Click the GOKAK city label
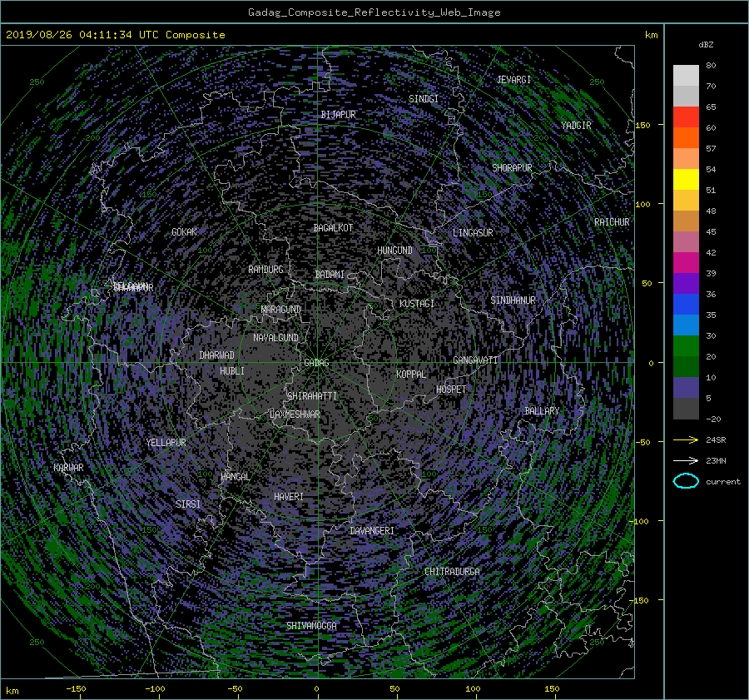The width and height of the screenshot is (749, 700). [184, 232]
